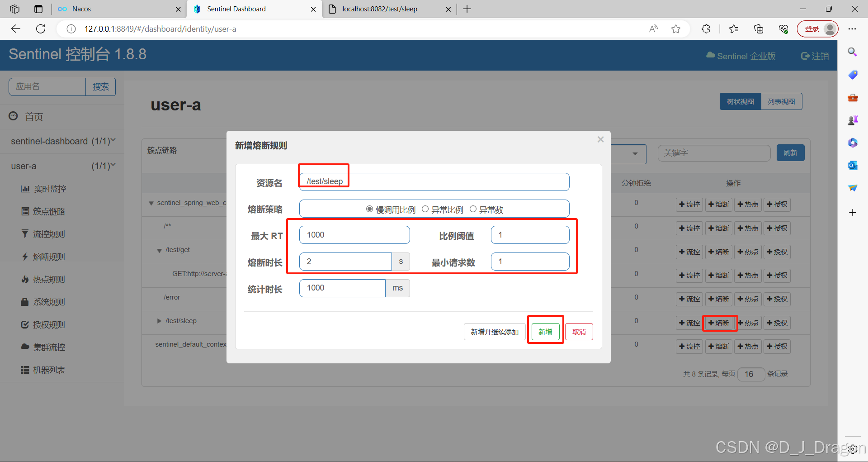Viewport: 868px width, 462px height.
Task: Close the 新增熔断规则 dialog with X
Action: coord(600,139)
